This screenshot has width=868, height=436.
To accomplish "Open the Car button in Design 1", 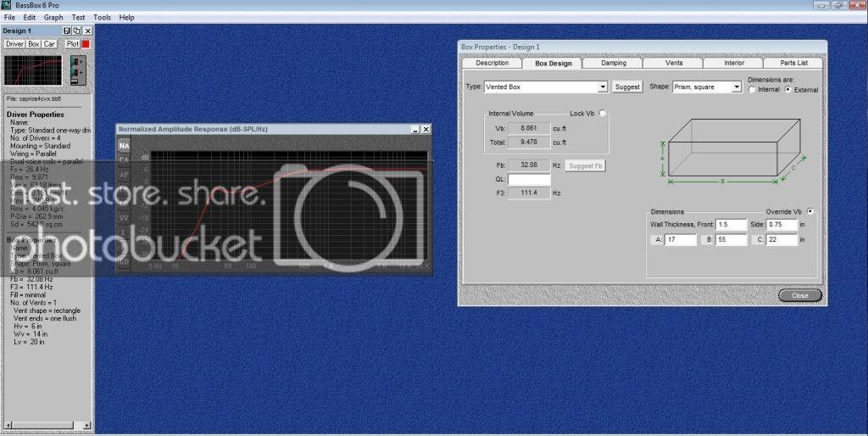I will pyautogui.click(x=49, y=44).
